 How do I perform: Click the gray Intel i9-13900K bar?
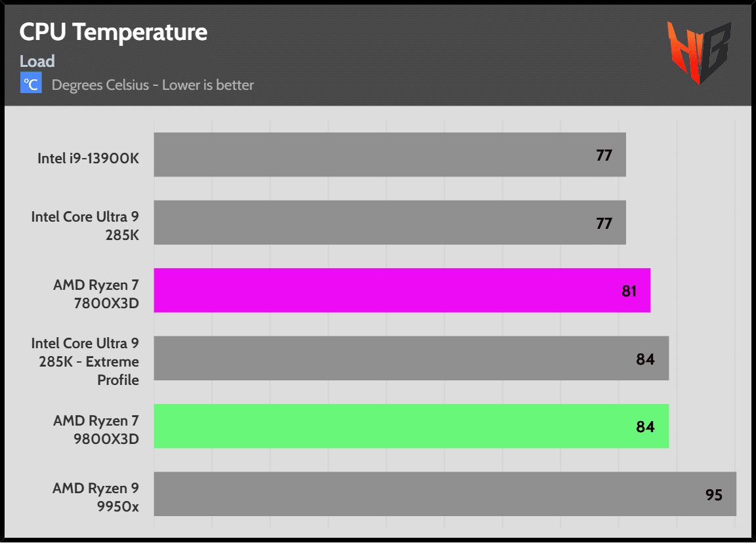coord(390,155)
